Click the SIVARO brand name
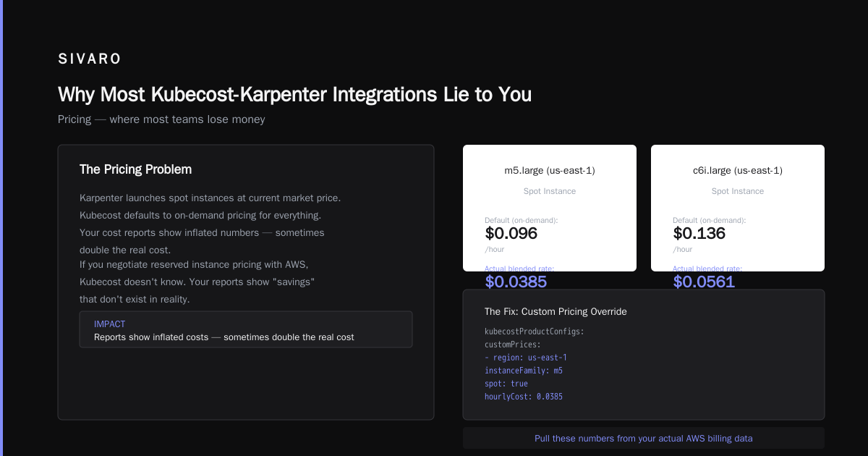Viewport: 868px width, 456px height. (x=90, y=59)
